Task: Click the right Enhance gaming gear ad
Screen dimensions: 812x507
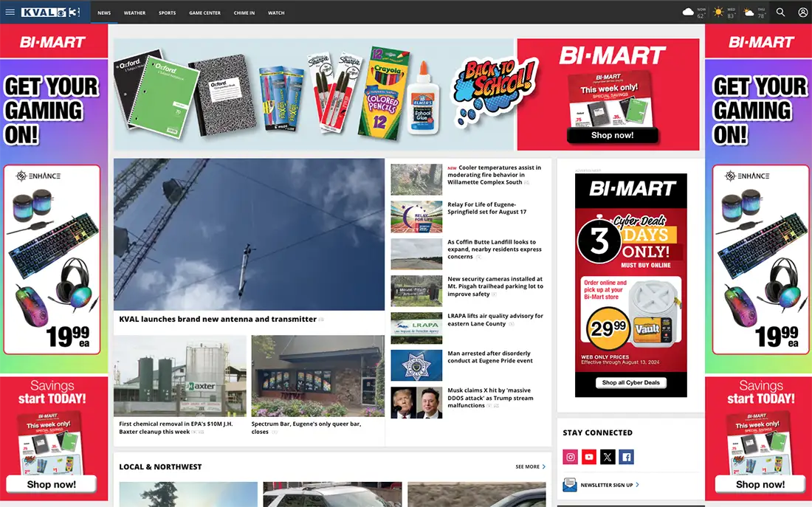Action: [x=761, y=260]
